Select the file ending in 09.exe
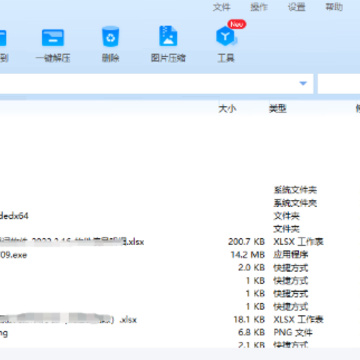 click(x=13, y=255)
